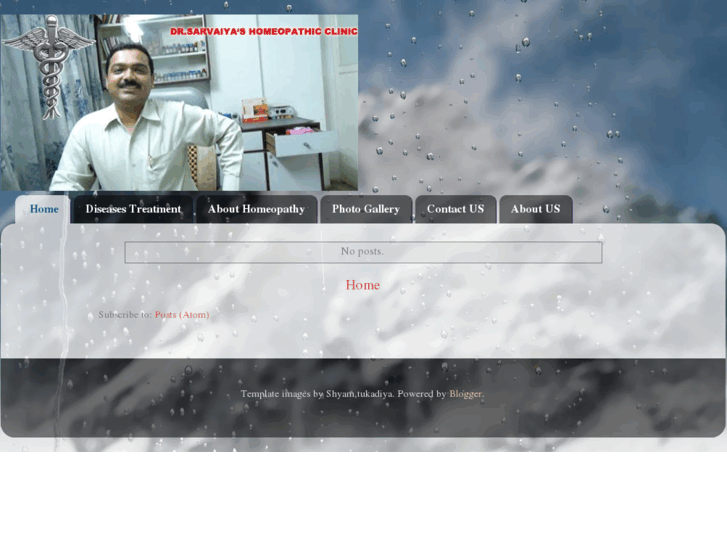Click the 'No posts.' message box
Viewport: 727px width, 545px height.
pos(363,252)
